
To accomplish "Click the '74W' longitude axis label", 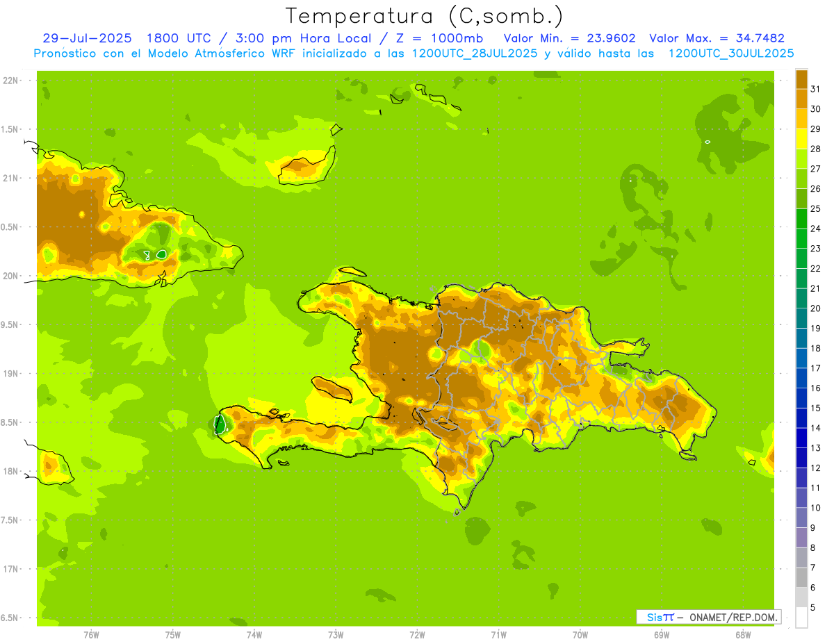I will point(254,635).
